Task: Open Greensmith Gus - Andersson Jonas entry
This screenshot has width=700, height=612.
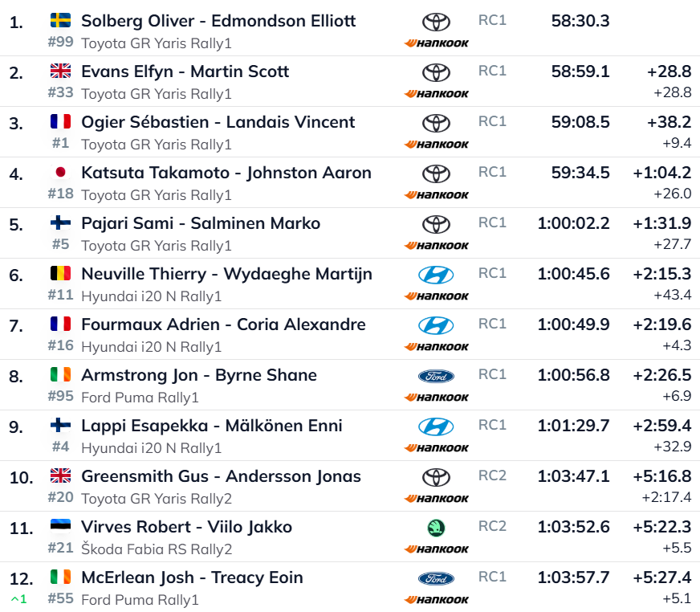Action: tap(221, 476)
